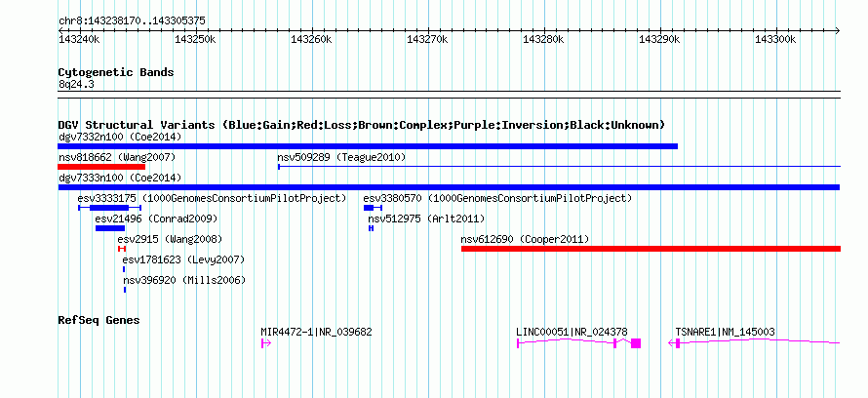Select the nsv818662 (Wang2007) red loss bar
This screenshot has height=398, width=868.
point(101,167)
